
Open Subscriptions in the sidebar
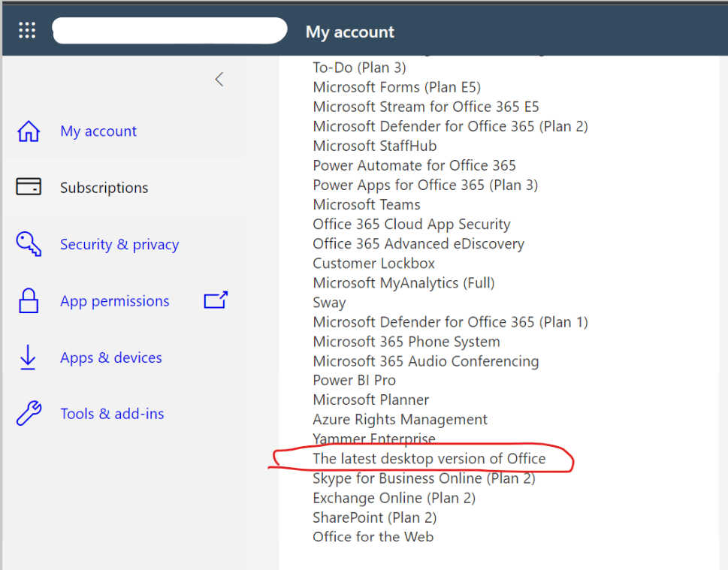(x=104, y=188)
